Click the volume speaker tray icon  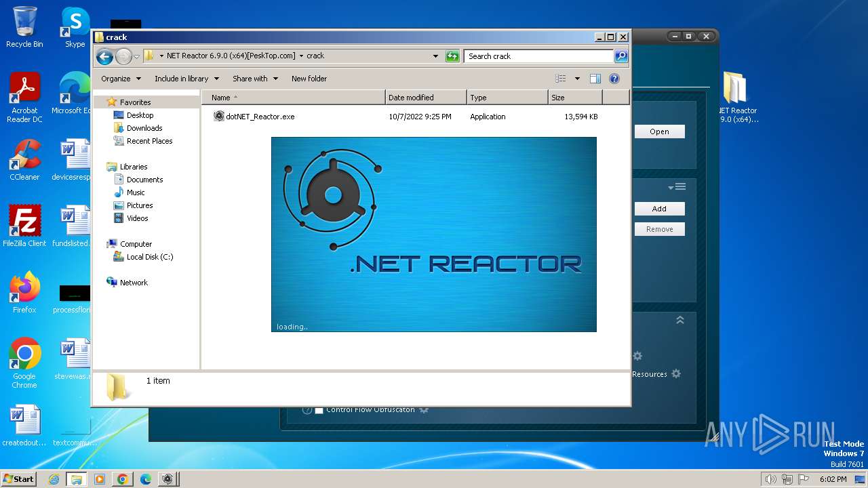770,479
